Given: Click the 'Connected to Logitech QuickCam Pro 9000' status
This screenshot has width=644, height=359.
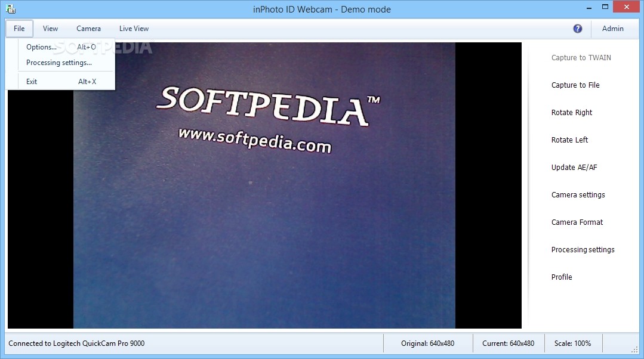Looking at the screenshot, I should coord(76,343).
